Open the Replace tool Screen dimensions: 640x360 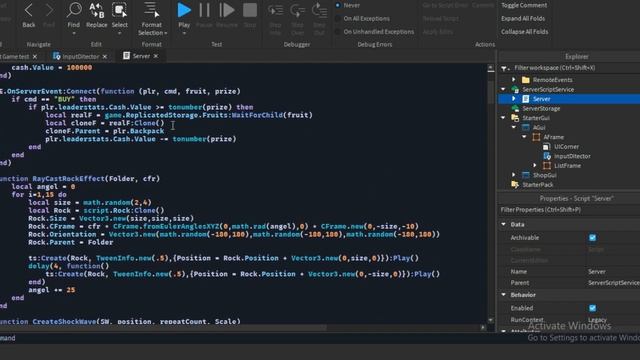coord(97,10)
